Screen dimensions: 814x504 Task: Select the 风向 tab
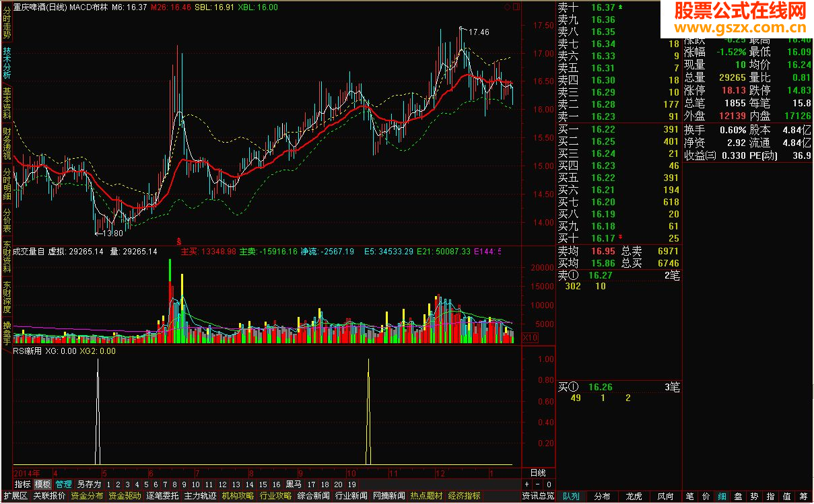(665, 497)
